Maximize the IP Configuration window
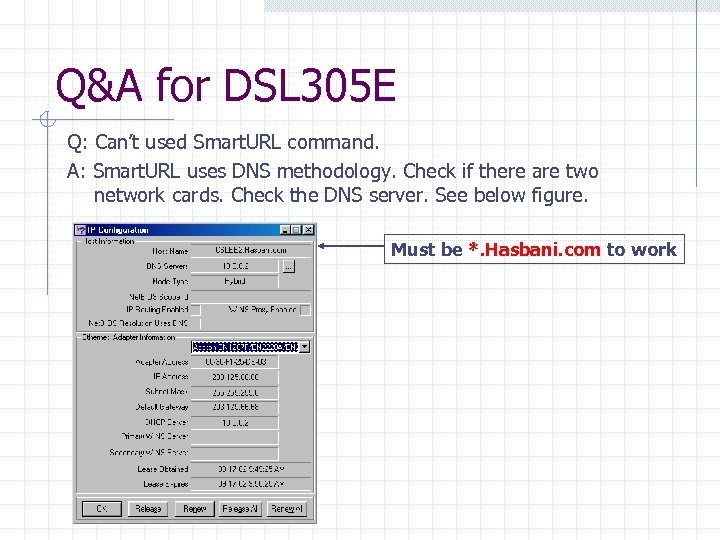 (296, 230)
